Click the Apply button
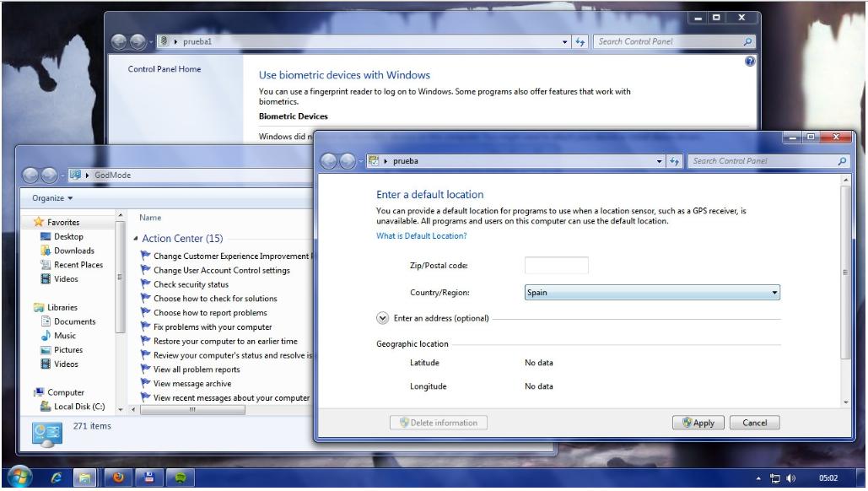 (x=698, y=423)
